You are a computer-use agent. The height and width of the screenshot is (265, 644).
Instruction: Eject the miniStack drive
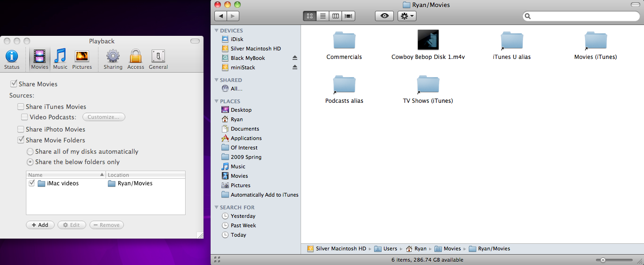coord(295,67)
